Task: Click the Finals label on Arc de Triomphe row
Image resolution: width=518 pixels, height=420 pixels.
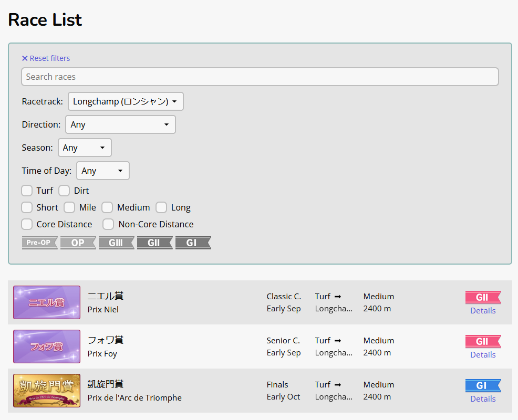Action: (277, 385)
